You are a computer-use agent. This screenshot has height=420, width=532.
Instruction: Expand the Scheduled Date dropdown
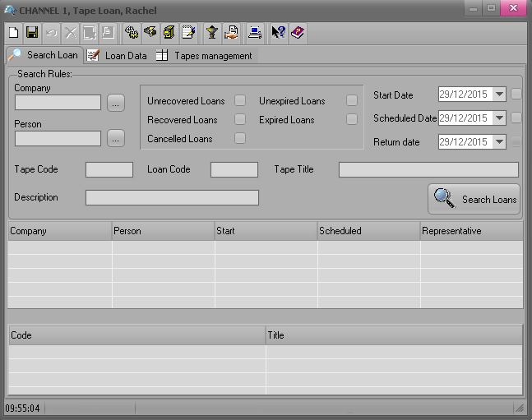[499, 118]
